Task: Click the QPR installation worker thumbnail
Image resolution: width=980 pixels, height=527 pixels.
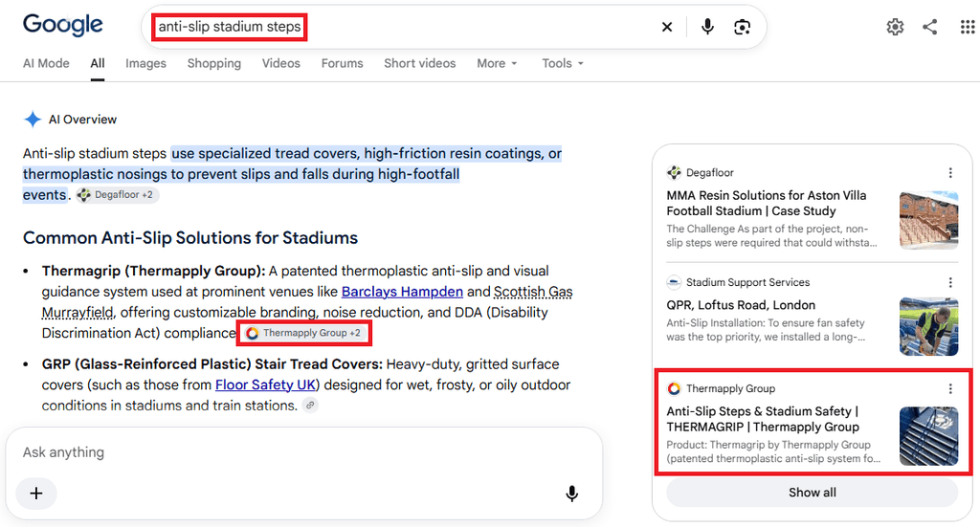Action: [x=928, y=326]
